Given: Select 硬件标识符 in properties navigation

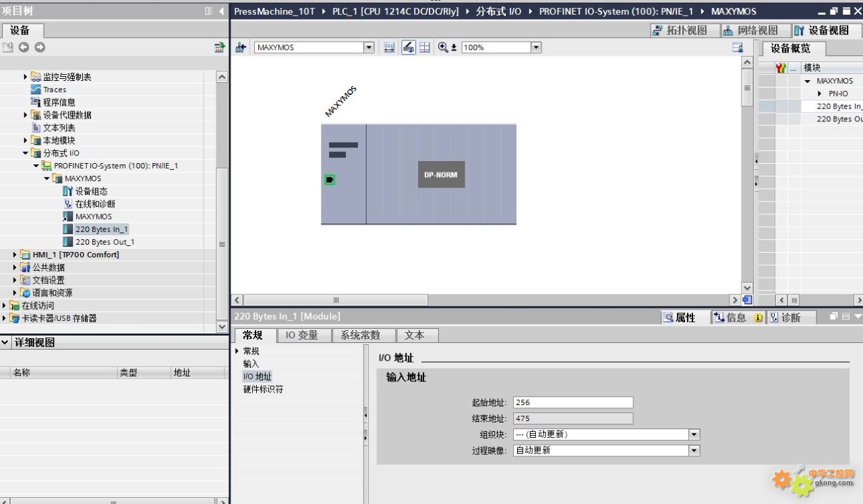Looking at the screenshot, I should click(263, 389).
